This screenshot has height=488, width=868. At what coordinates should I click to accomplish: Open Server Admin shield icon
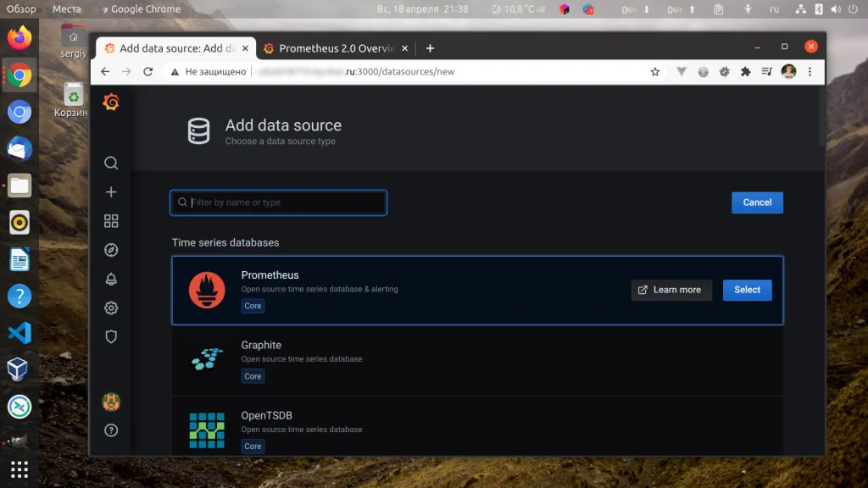click(x=111, y=336)
